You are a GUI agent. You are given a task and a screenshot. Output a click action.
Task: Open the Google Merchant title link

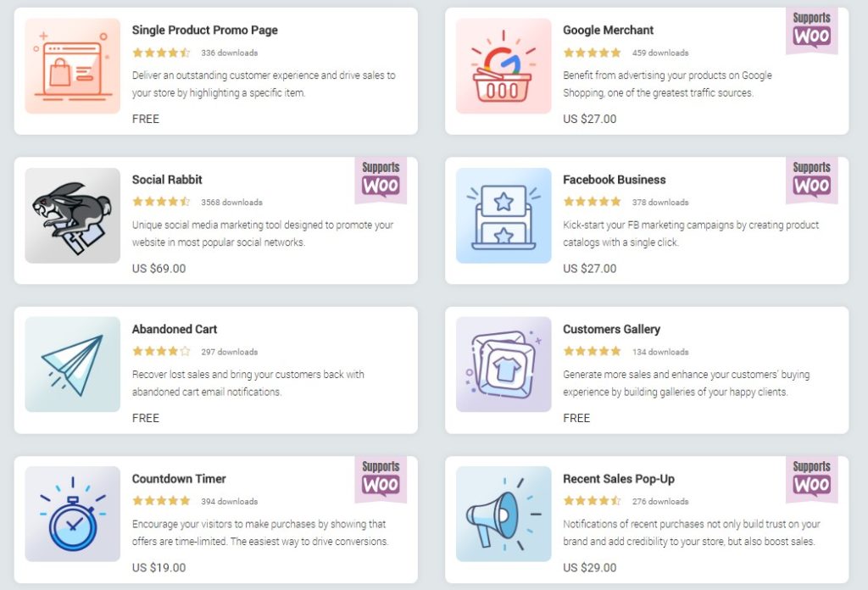click(x=608, y=31)
